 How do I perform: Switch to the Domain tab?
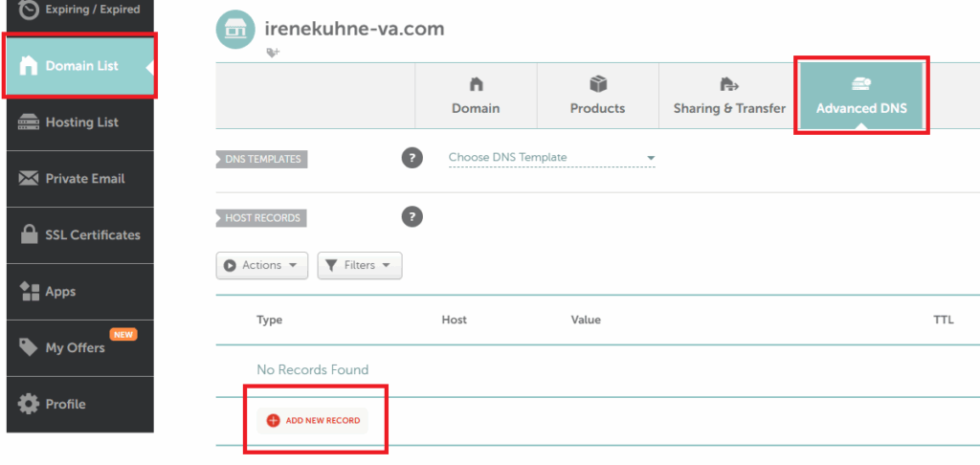point(476,96)
